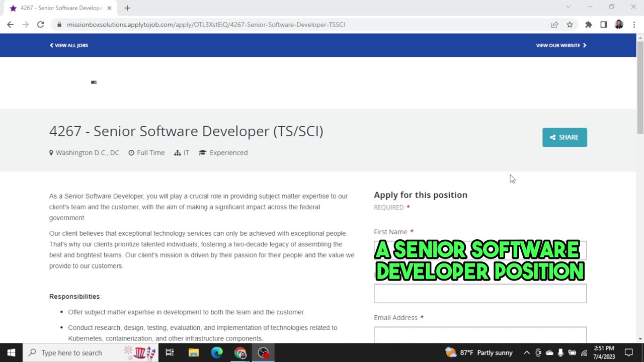Open the Chrome extensions puzzle icon
Screen dimensions: 644x362
pyautogui.click(x=588, y=24)
